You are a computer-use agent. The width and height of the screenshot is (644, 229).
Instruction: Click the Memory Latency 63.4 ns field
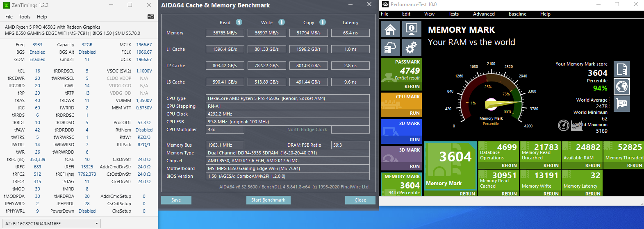[x=350, y=33]
